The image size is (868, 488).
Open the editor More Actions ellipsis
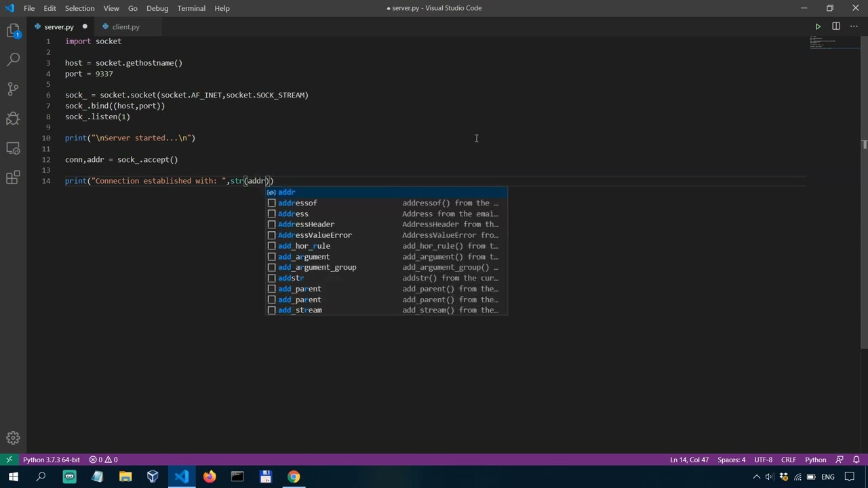(854, 26)
